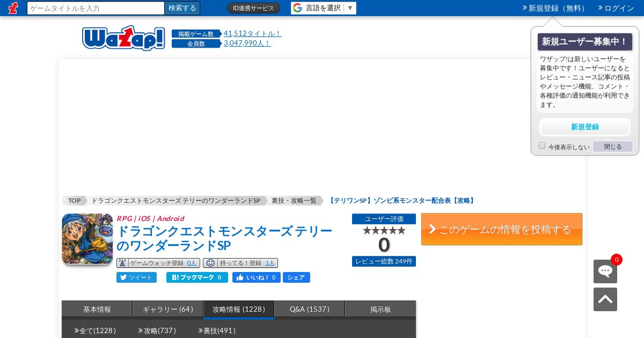Switch to the ギャラリー (64) tab
The height and width of the screenshot is (338, 644).
tap(168, 310)
